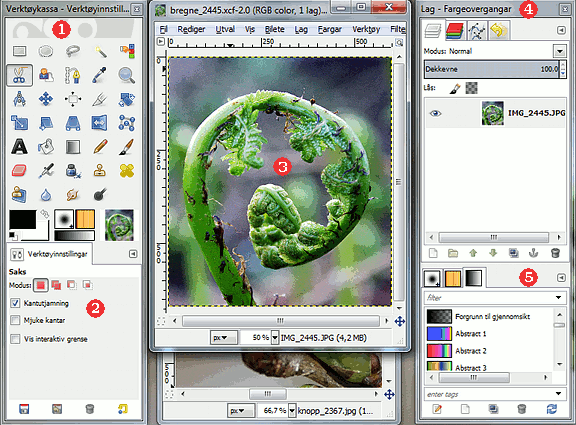Screen dimensions: 576x425
Task: Enable Mjuke kantar checkbox
Action: [15, 320]
